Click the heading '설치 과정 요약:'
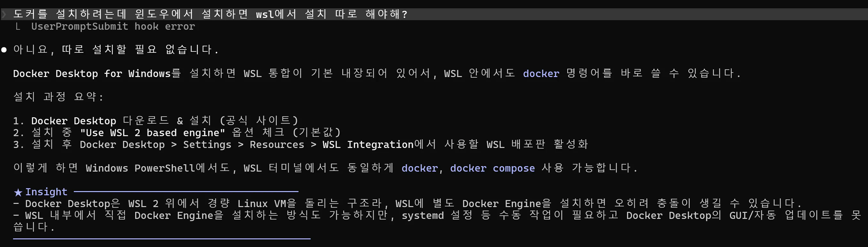This screenshot has width=868, height=247. 58,97
